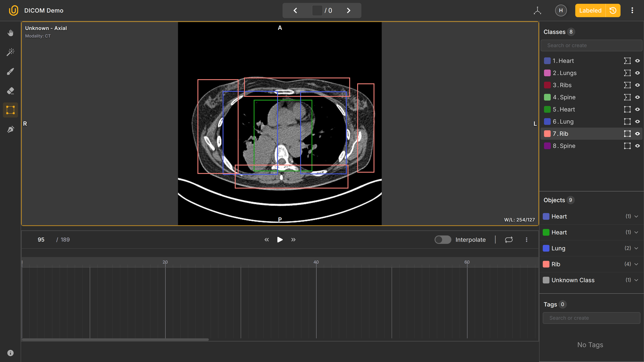Collapse the Lung objects group
Viewport: 644px width, 362px height.
[x=636, y=248]
